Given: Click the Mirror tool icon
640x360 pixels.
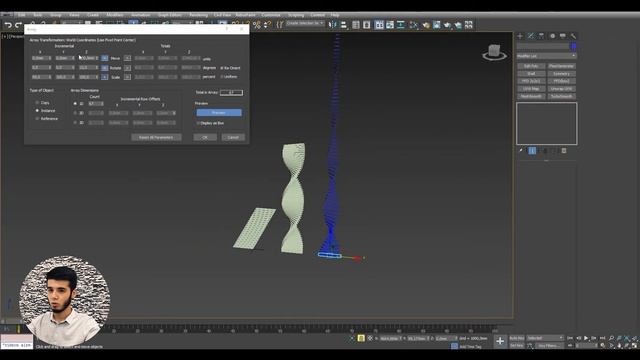Looking at the screenshot, I should point(333,25).
